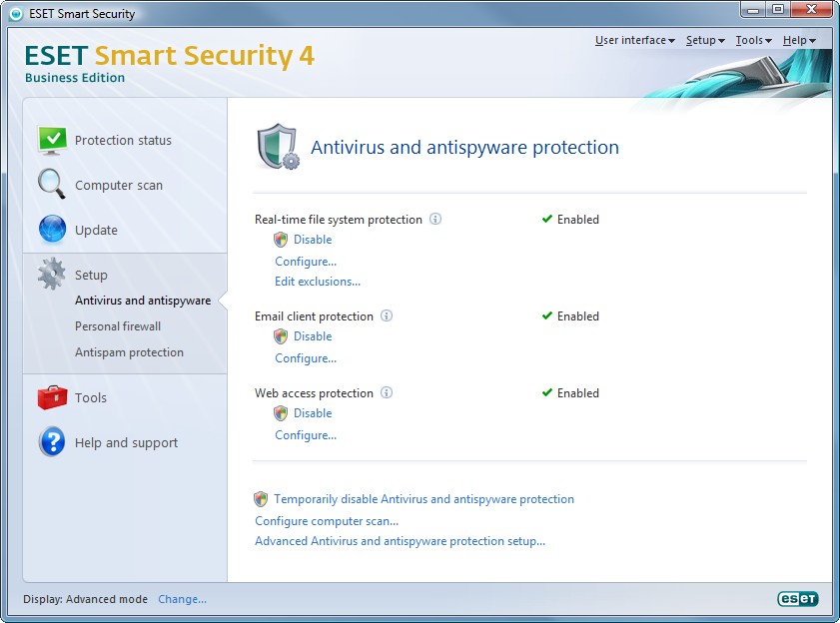Screen dimensions: 840x623
Task: Click the Computer scan magnifier icon
Action: [x=51, y=184]
